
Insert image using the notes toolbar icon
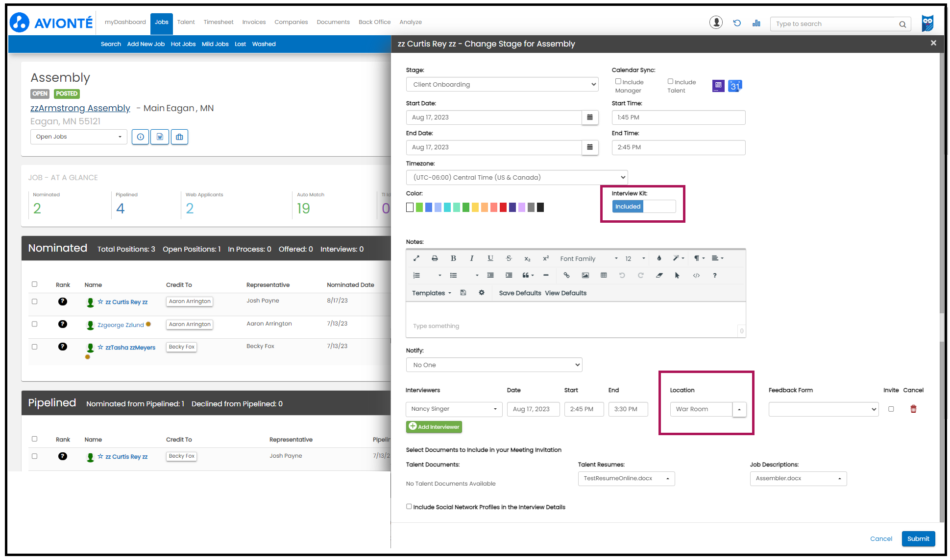click(585, 275)
